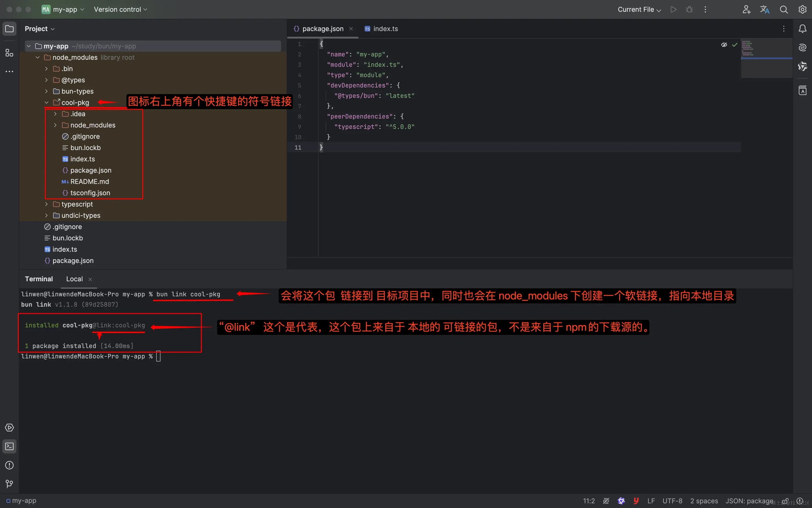
Task: Toggle the crossed-out status bar indicator
Action: (x=606, y=500)
